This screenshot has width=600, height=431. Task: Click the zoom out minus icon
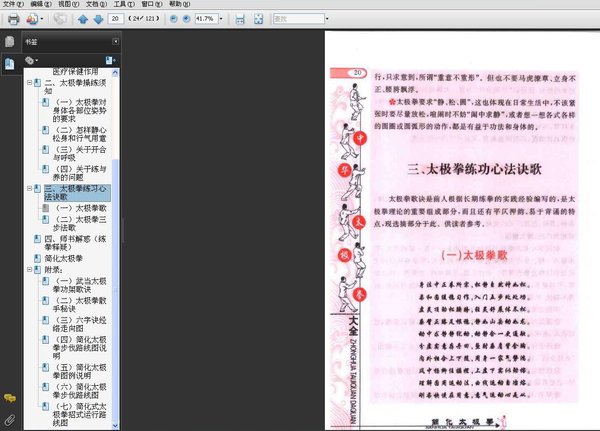click(x=173, y=19)
